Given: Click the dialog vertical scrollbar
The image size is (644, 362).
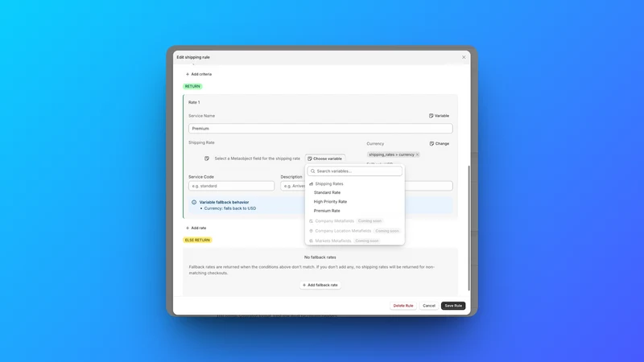Looking at the screenshot, I should pos(469,228).
